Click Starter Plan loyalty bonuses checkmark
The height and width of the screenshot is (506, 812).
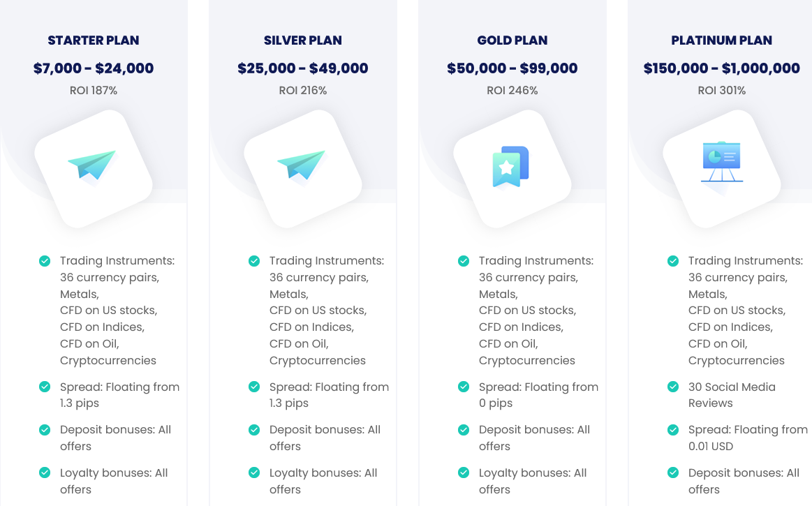pyautogui.click(x=45, y=473)
